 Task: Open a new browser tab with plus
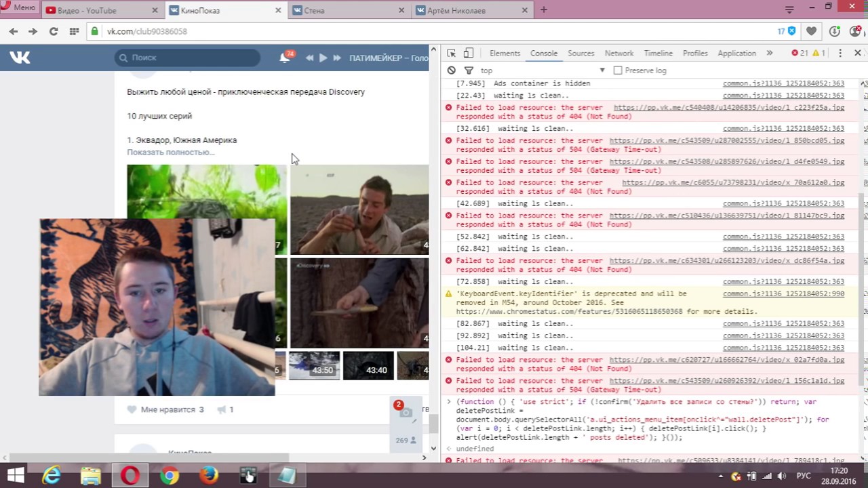(544, 9)
